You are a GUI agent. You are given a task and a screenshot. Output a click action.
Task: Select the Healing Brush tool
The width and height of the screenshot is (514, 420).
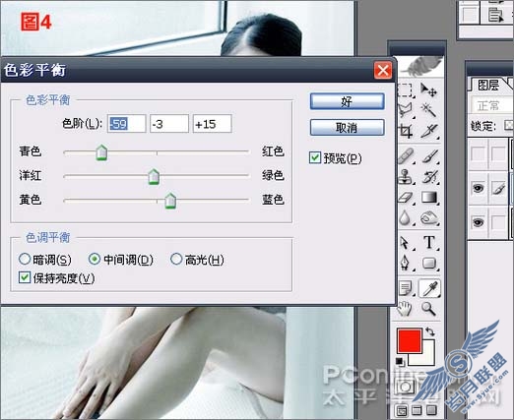pyautogui.click(x=406, y=156)
